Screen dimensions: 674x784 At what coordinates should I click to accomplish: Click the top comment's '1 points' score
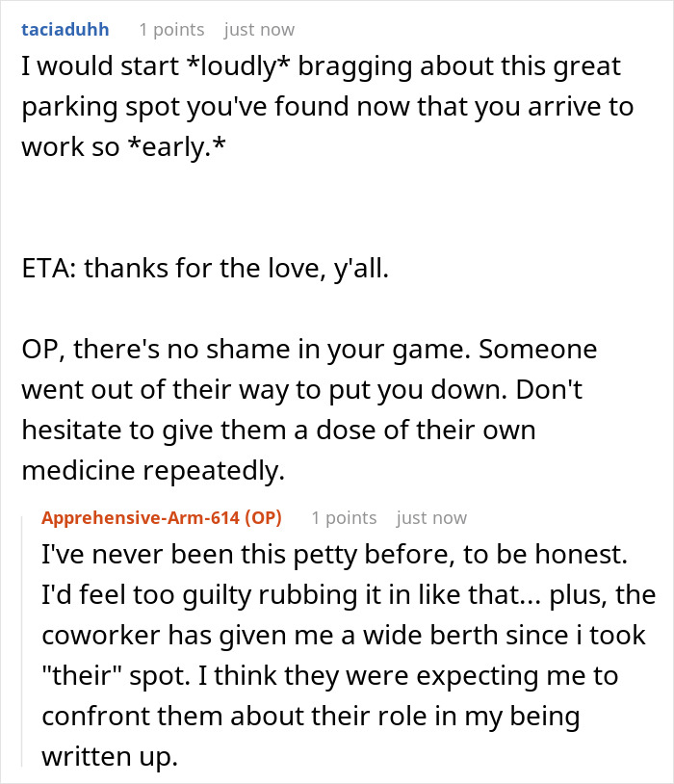171,30
